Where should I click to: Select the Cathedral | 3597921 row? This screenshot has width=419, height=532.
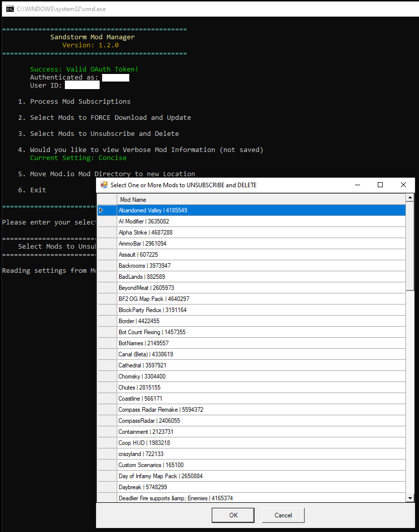[261, 365]
